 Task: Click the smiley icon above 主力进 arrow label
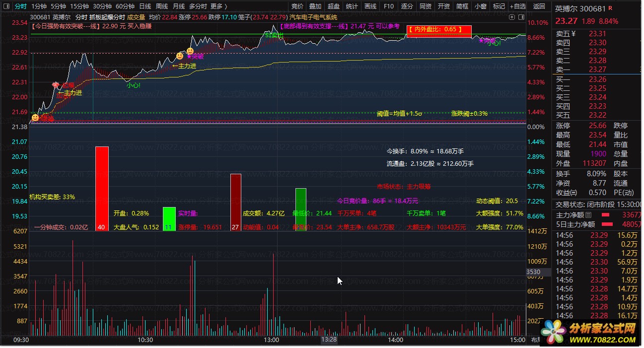point(179,56)
